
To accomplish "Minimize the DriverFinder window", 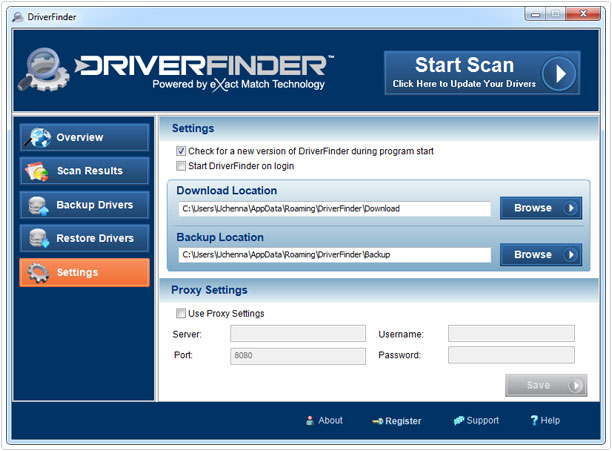I will [x=535, y=15].
